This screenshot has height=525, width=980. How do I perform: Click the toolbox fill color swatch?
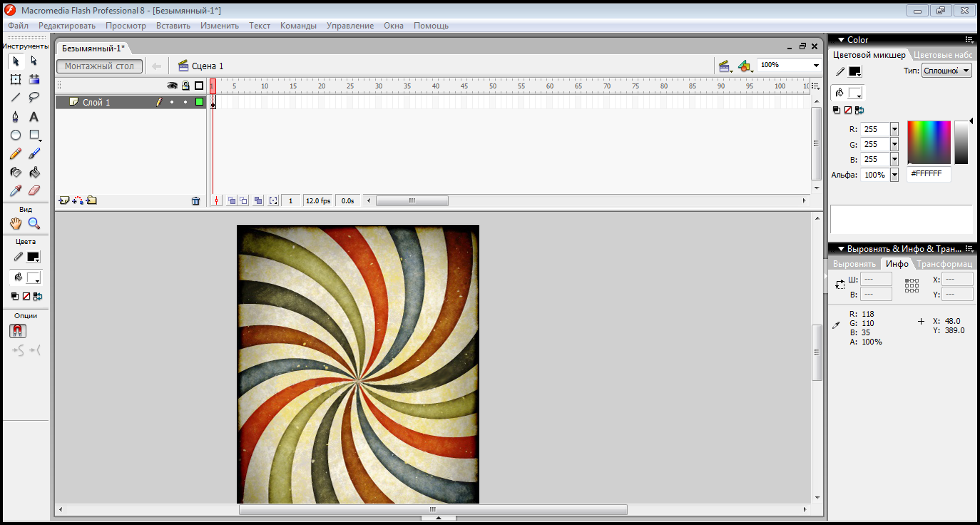(34, 277)
